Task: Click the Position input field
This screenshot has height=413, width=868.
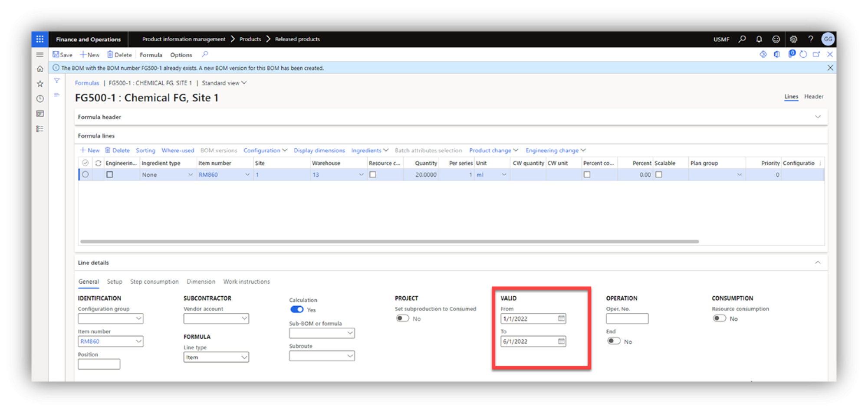Action: point(99,364)
